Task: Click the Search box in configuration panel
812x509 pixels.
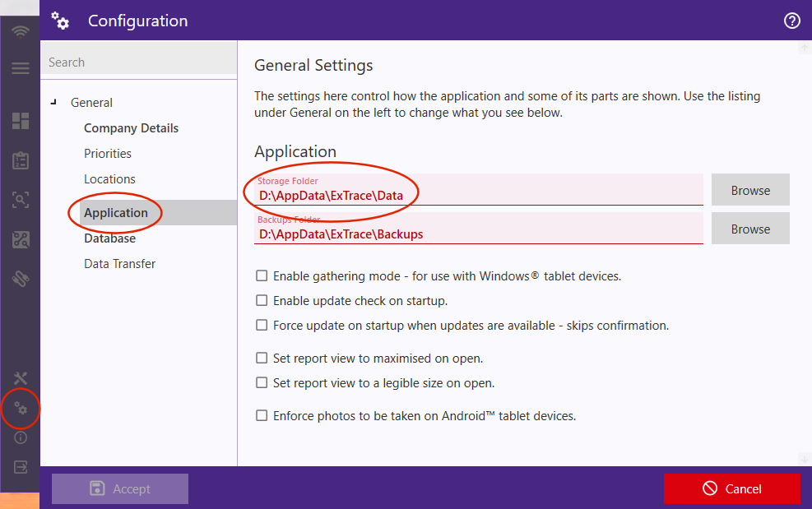Action: point(138,62)
